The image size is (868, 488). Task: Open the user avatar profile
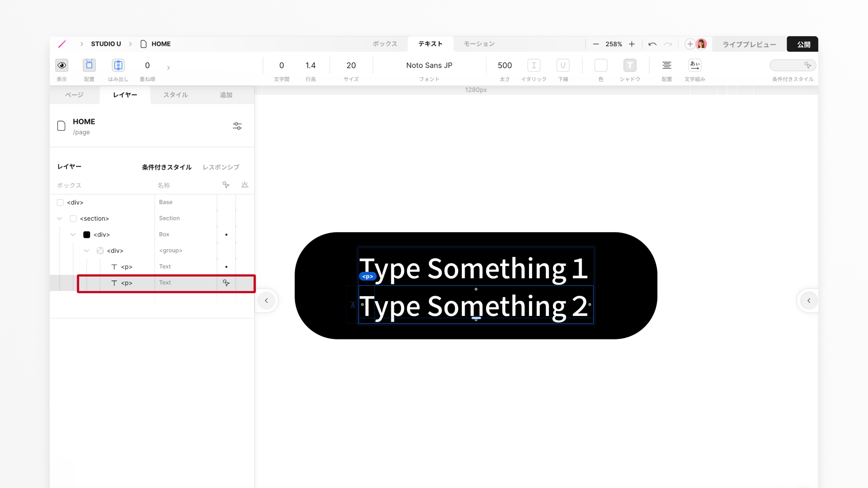(701, 44)
